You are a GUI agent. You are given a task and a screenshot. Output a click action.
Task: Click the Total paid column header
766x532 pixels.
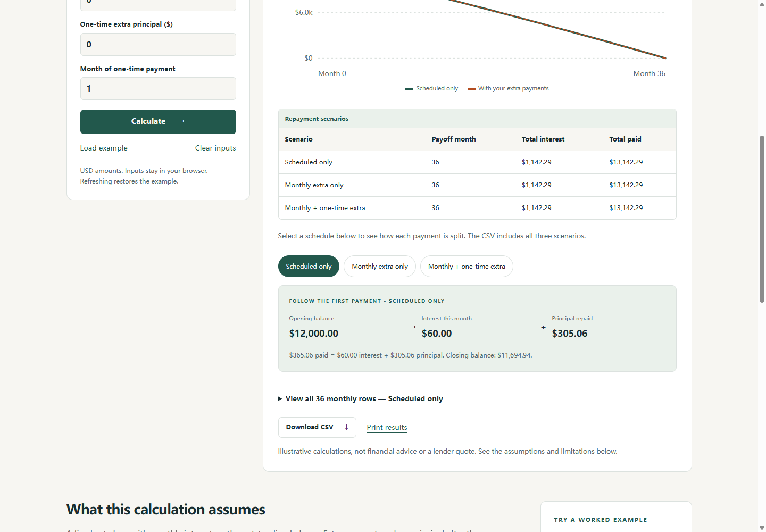point(625,139)
